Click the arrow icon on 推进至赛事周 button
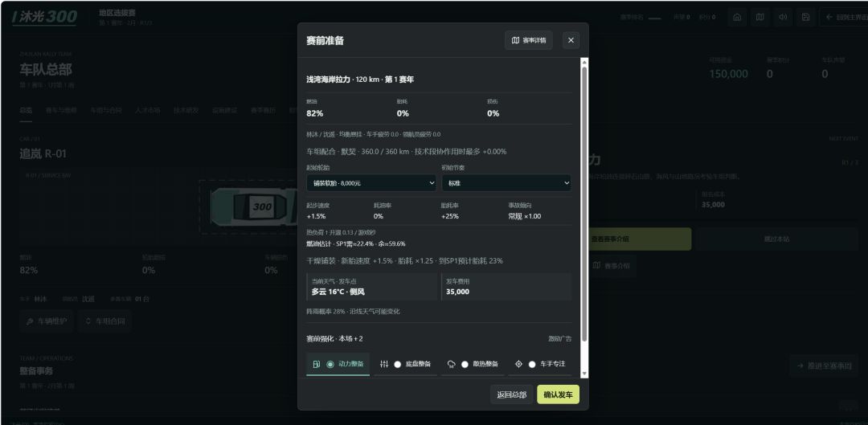This screenshot has width=868, height=425. coord(800,366)
